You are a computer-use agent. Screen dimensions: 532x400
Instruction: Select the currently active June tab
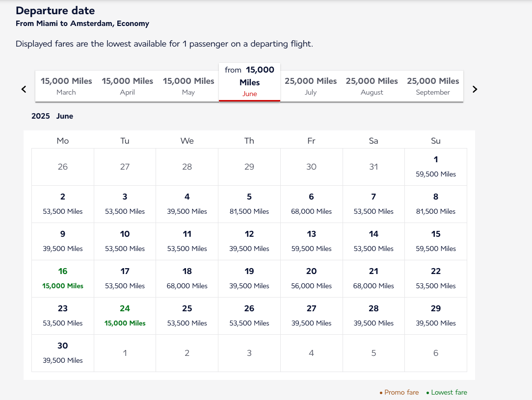pos(249,81)
